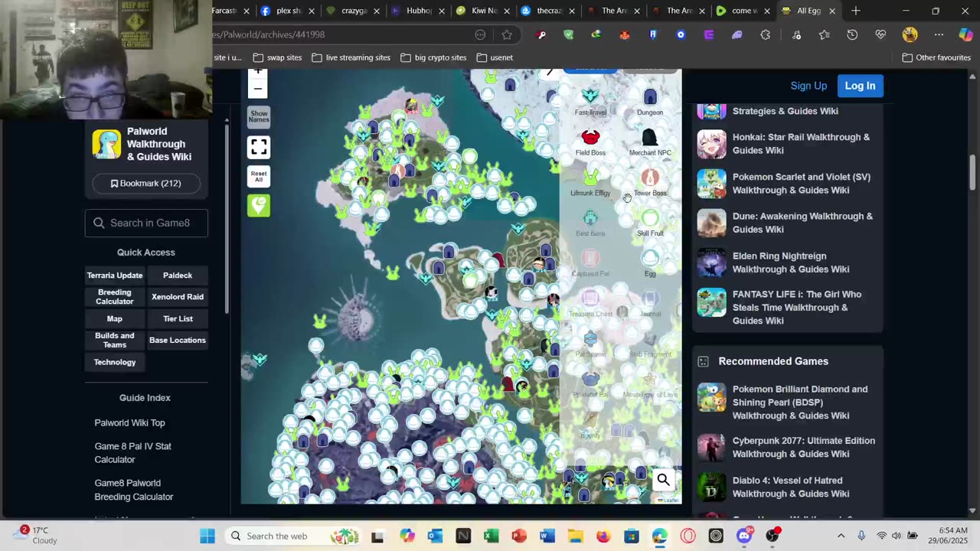Open the browser Settings and more menu
This screenshot has height=551, width=980.
939,34
